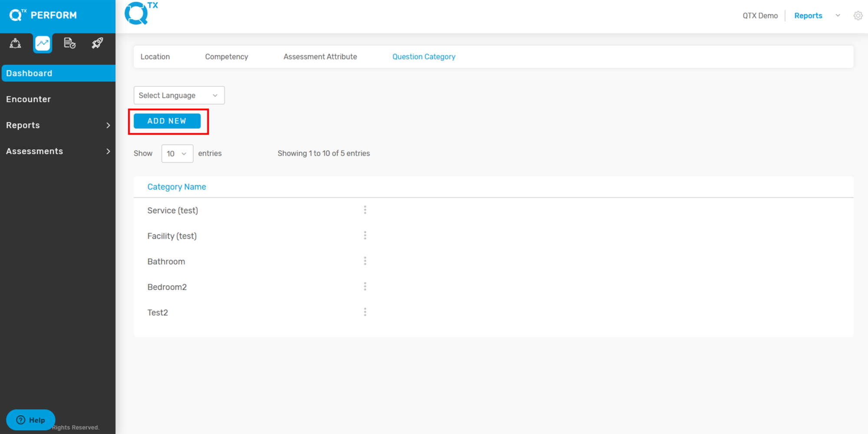Click the rocket launch icon in sidebar
Image resolution: width=868 pixels, height=434 pixels.
97,43
